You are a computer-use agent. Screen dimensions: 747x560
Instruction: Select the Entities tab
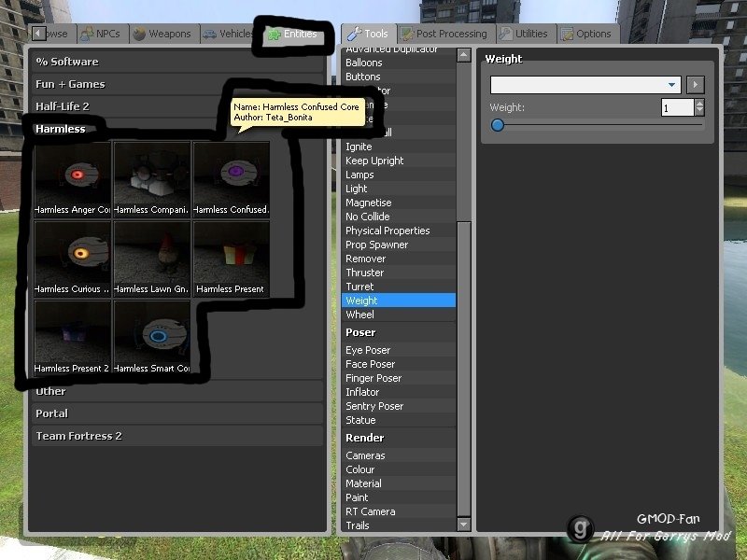pos(293,34)
